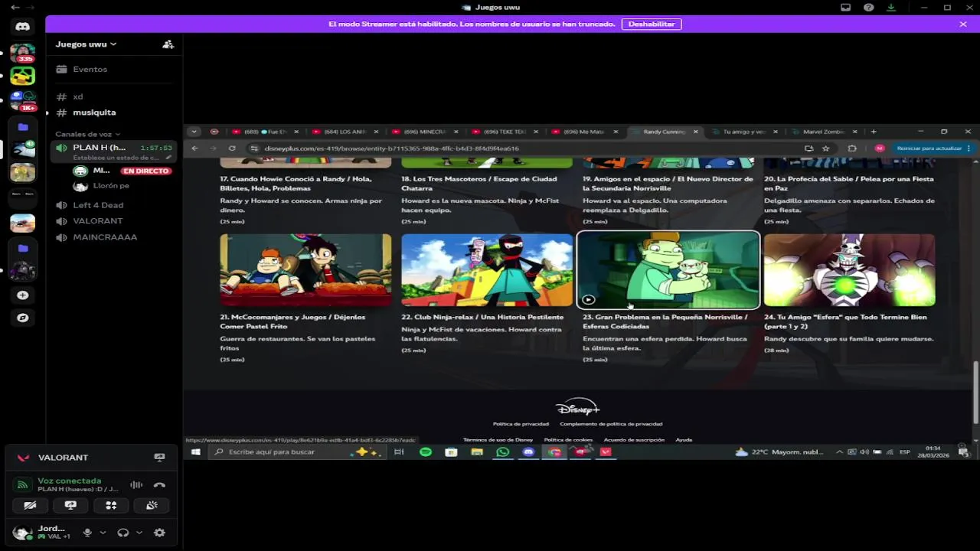Viewport: 980px width, 551px height.
Task: Expand the Juegos uwu server menu
Action: point(86,44)
